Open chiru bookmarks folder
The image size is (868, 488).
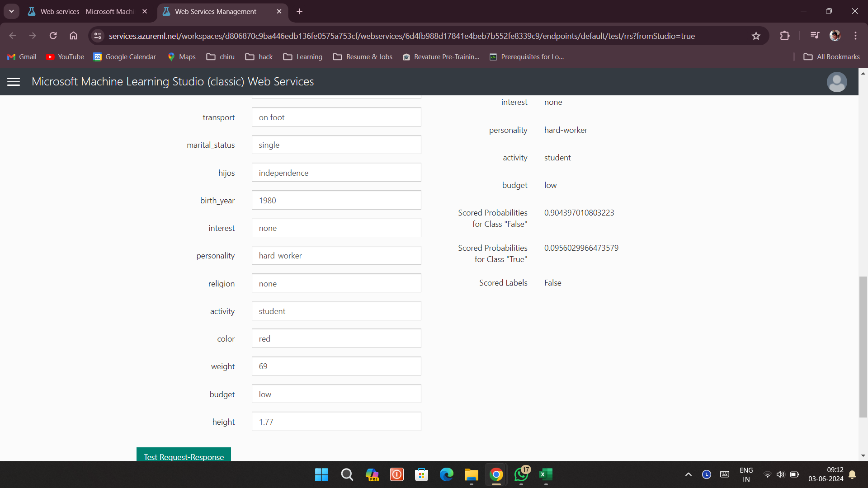point(221,57)
